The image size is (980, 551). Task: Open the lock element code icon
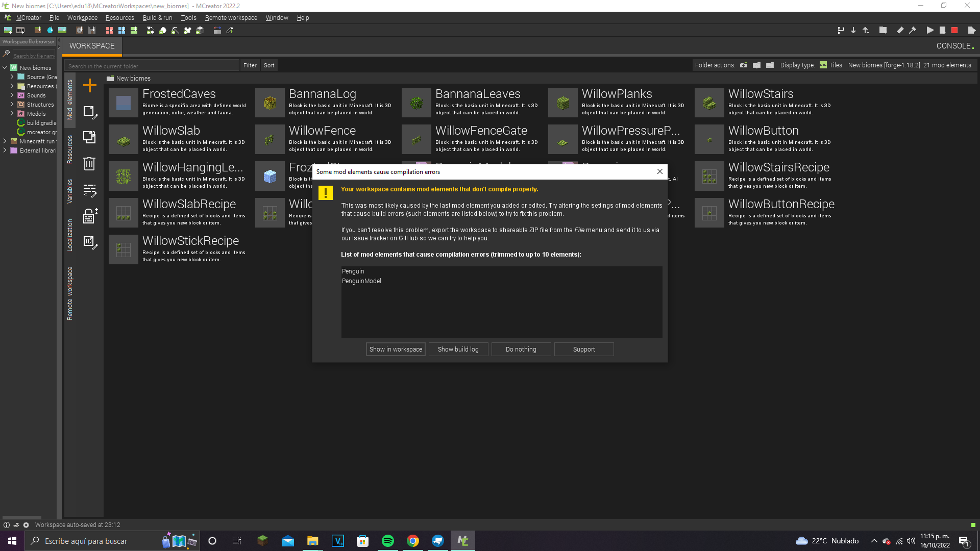[89, 215]
